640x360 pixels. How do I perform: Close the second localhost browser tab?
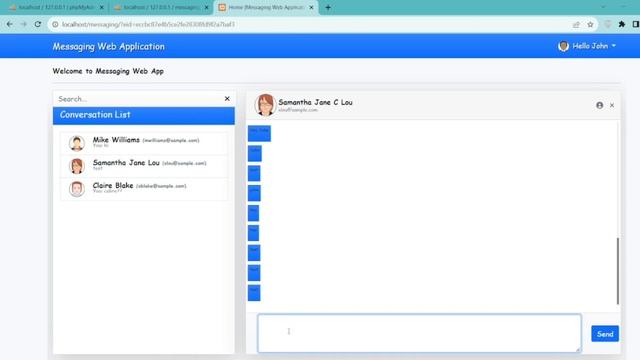point(206,7)
